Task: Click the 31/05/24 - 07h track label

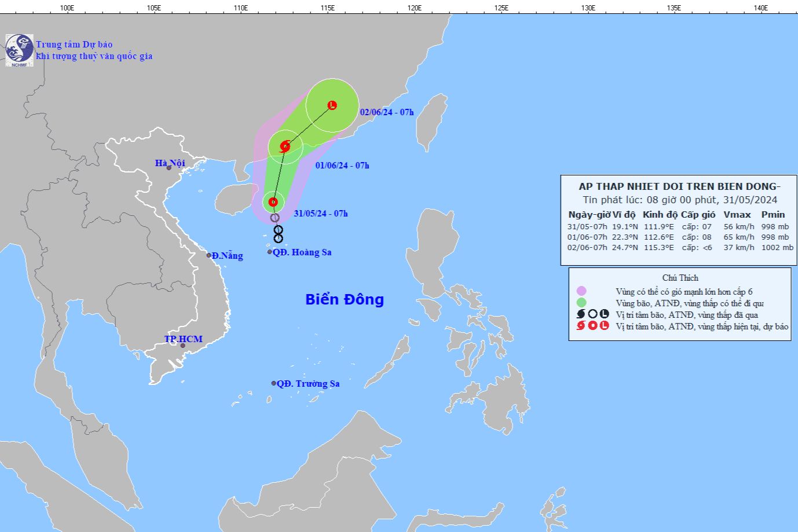Action: click(x=321, y=214)
